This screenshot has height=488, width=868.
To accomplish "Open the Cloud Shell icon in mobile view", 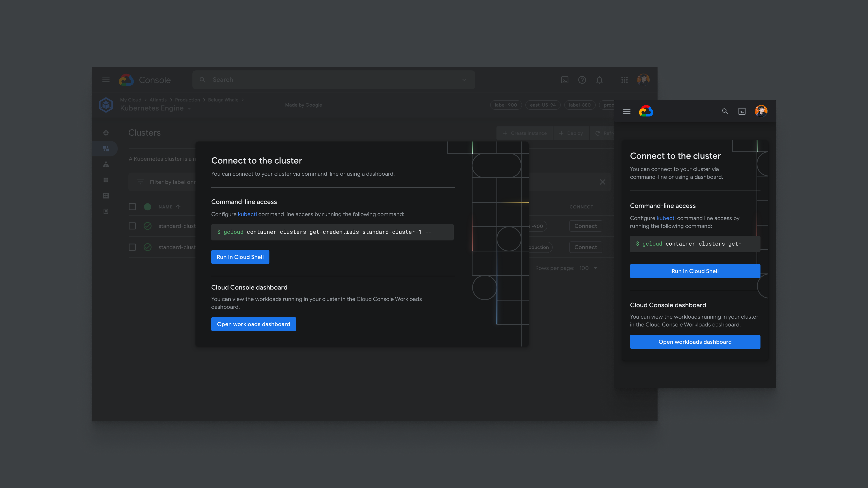I will click(742, 111).
